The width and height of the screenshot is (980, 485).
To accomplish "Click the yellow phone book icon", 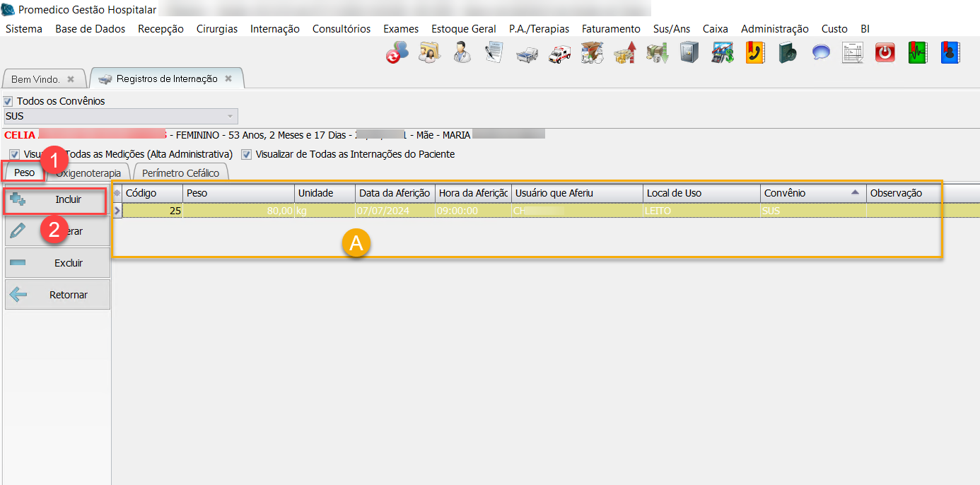I will pyautogui.click(x=755, y=53).
